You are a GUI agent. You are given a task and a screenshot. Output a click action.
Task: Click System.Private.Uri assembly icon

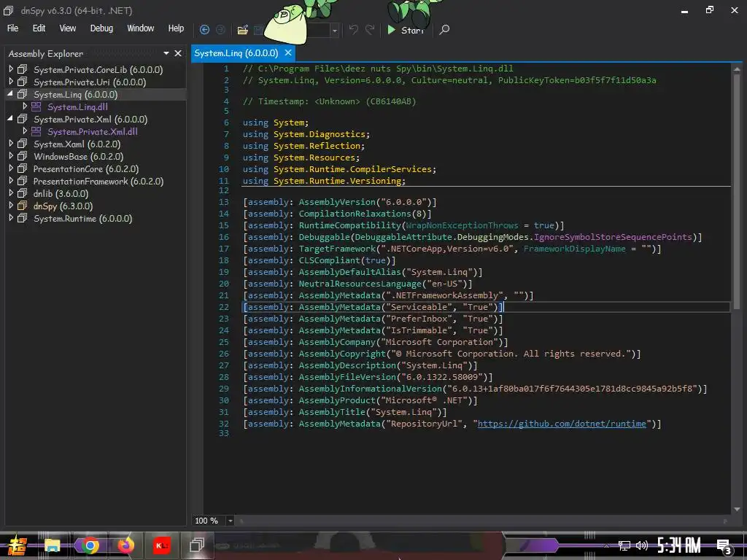tap(23, 82)
